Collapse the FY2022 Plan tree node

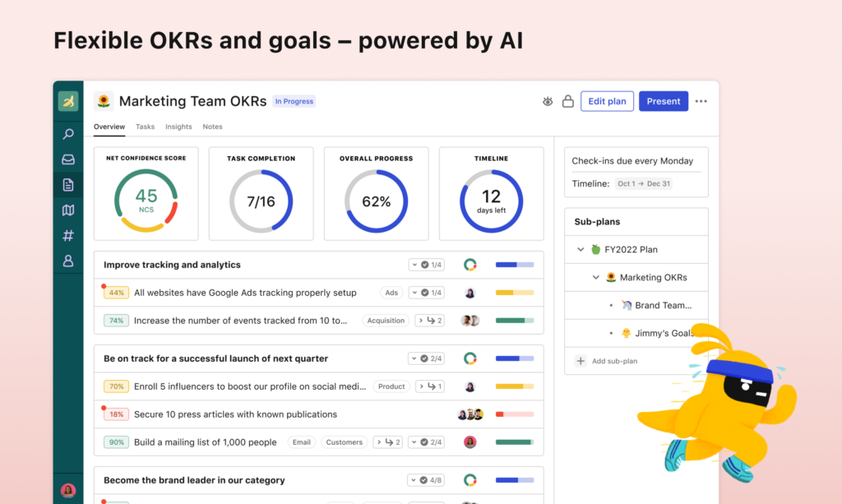point(581,250)
